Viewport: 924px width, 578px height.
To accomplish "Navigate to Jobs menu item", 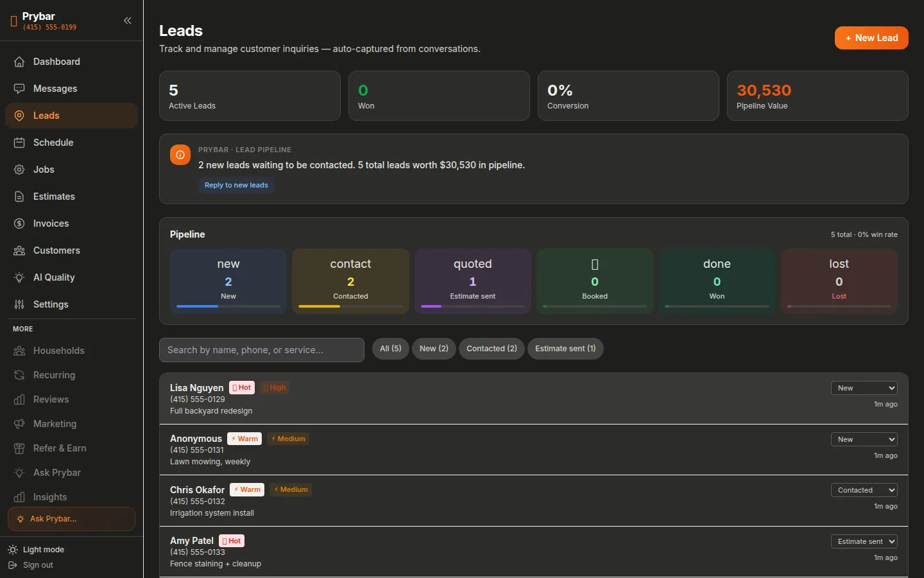I will [x=71, y=170].
